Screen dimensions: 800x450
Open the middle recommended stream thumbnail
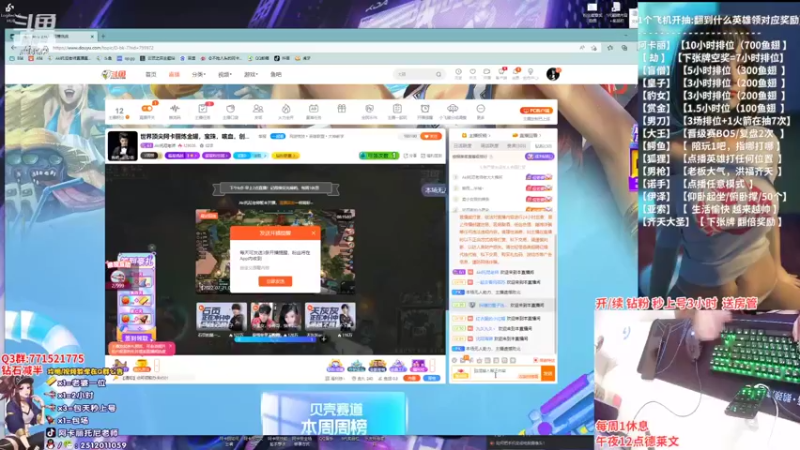coord(276,317)
